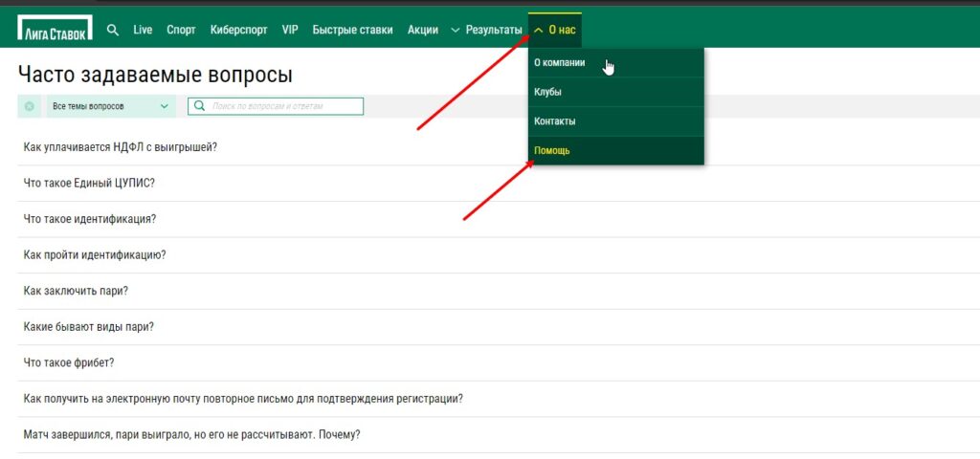This screenshot has height=459, width=980.
Task: Open search via magnifier icon in navbar
Action: 113,30
